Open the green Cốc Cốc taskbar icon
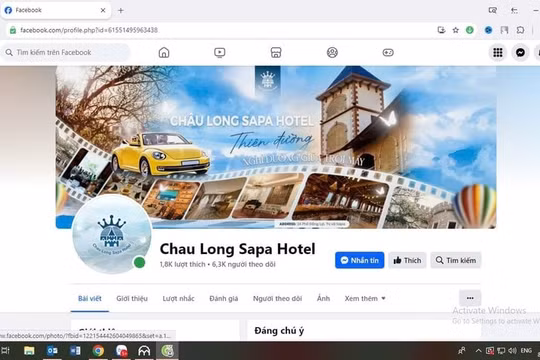The height and width of the screenshot is (360, 540). 167,351
